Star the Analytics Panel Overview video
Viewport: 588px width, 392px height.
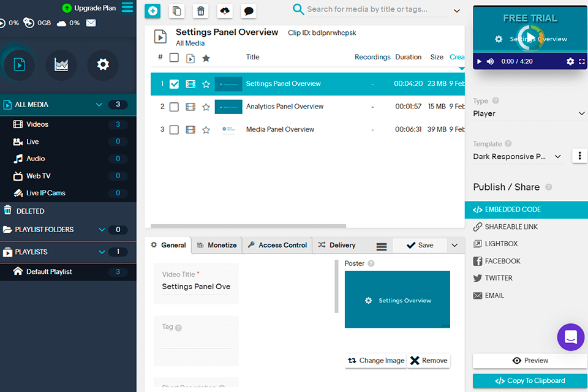[x=206, y=107]
